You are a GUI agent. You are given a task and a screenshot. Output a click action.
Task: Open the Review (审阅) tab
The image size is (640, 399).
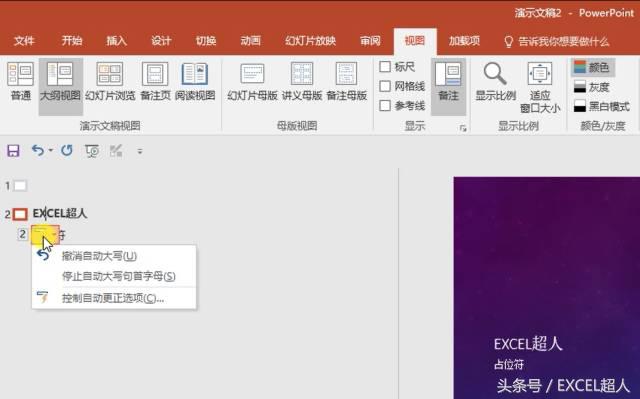[370, 41]
